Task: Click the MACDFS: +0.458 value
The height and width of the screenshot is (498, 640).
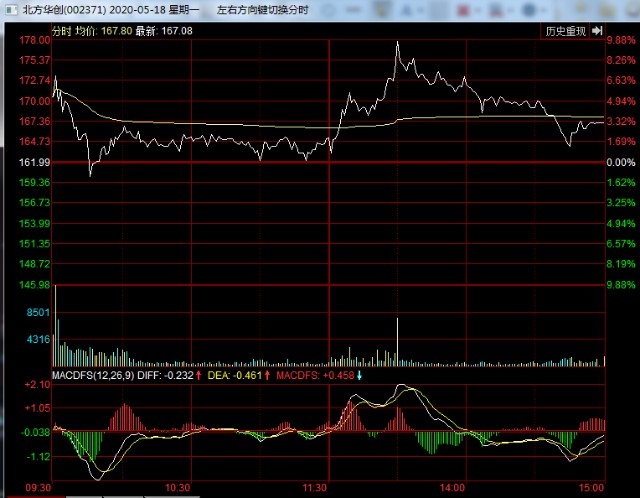Action: pyautogui.click(x=315, y=376)
